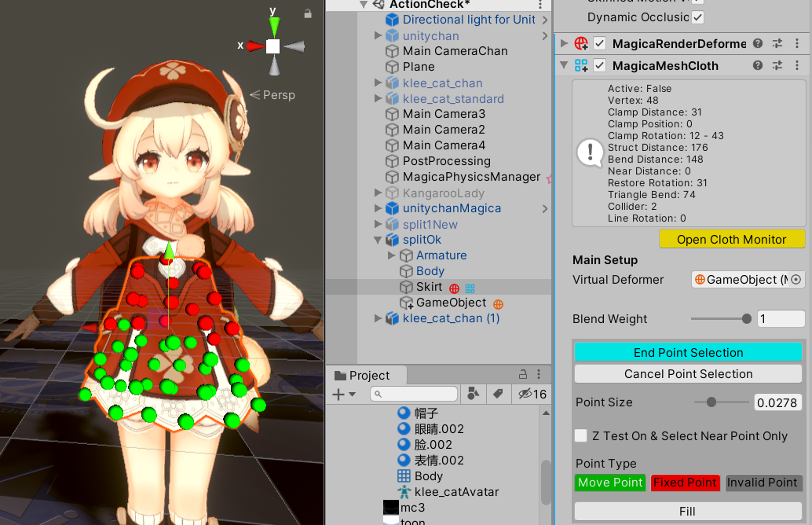Expand klee_cat_chan (1) object

tap(378, 318)
